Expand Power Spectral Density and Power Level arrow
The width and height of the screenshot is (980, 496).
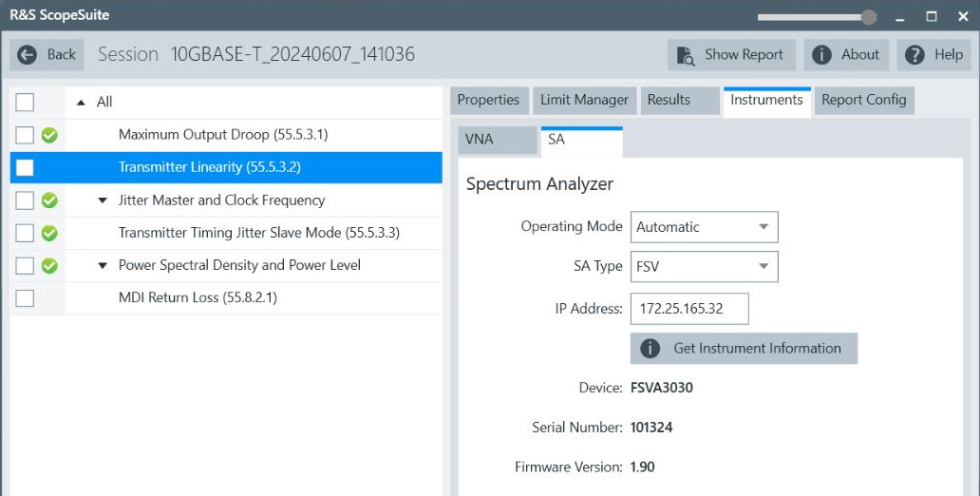pyautogui.click(x=103, y=266)
